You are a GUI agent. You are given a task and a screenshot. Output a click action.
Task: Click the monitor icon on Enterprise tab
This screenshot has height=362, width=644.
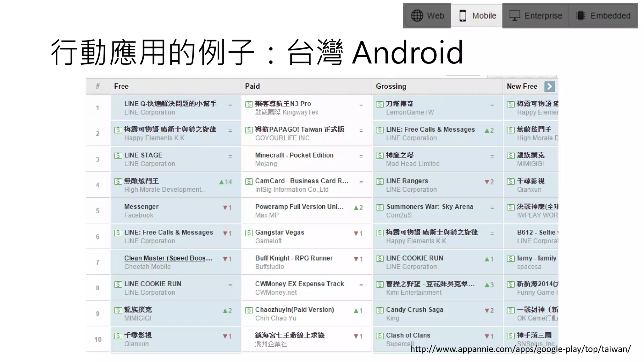click(x=515, y=15)
